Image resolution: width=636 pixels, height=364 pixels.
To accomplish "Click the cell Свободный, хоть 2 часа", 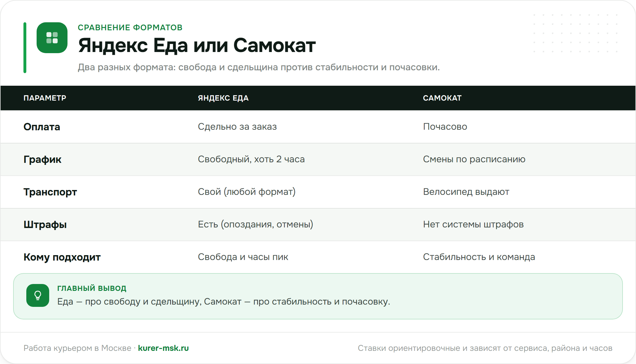I will click(x=251, y=159).
